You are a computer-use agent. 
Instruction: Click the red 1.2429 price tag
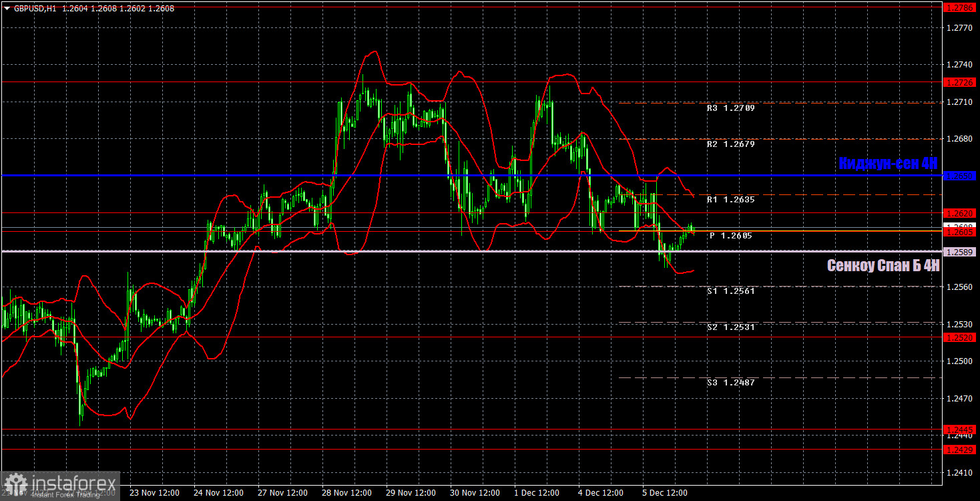point(960,450)
